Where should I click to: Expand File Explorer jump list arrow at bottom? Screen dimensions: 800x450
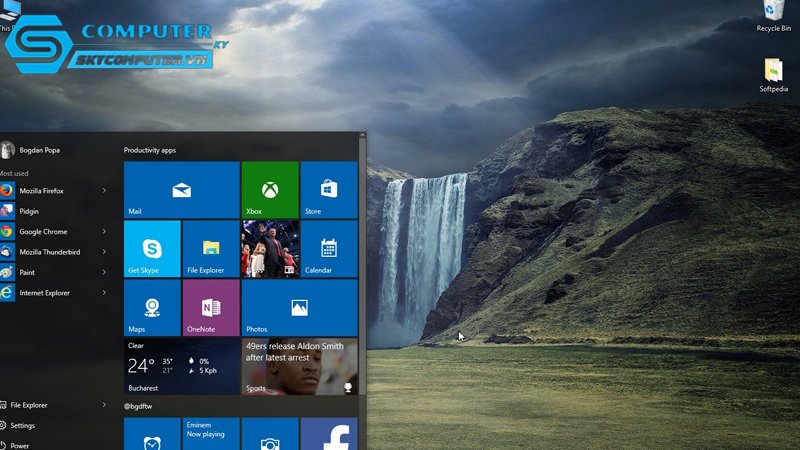point(104,405)
